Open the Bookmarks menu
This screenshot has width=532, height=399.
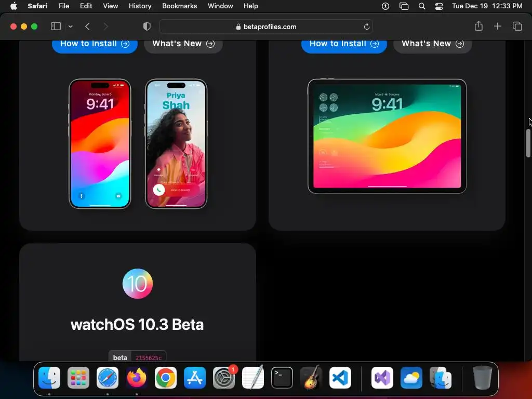tap(179, 6)
